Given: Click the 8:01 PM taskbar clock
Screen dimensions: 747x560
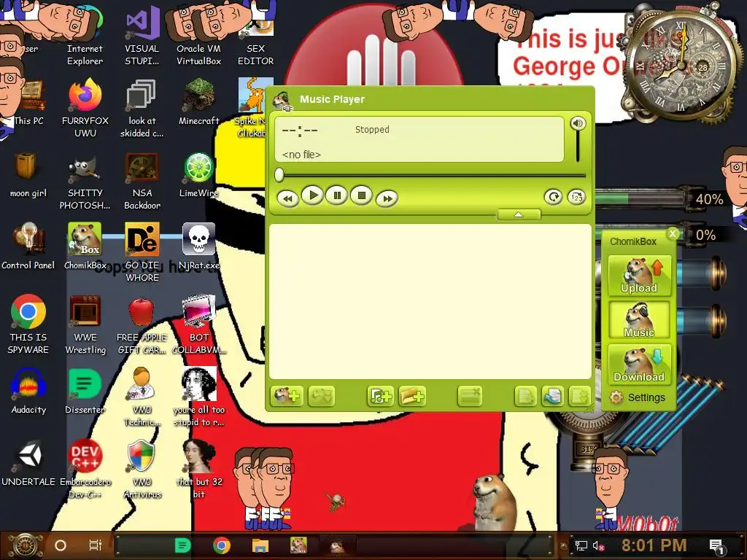Looking at the screenshot, I should (x=654, y=545).
